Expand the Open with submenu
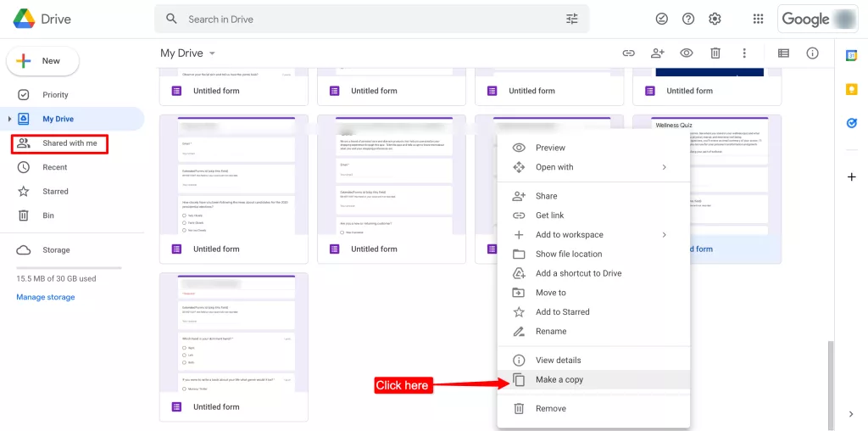The image size is (868, 431). pos(665,167)
